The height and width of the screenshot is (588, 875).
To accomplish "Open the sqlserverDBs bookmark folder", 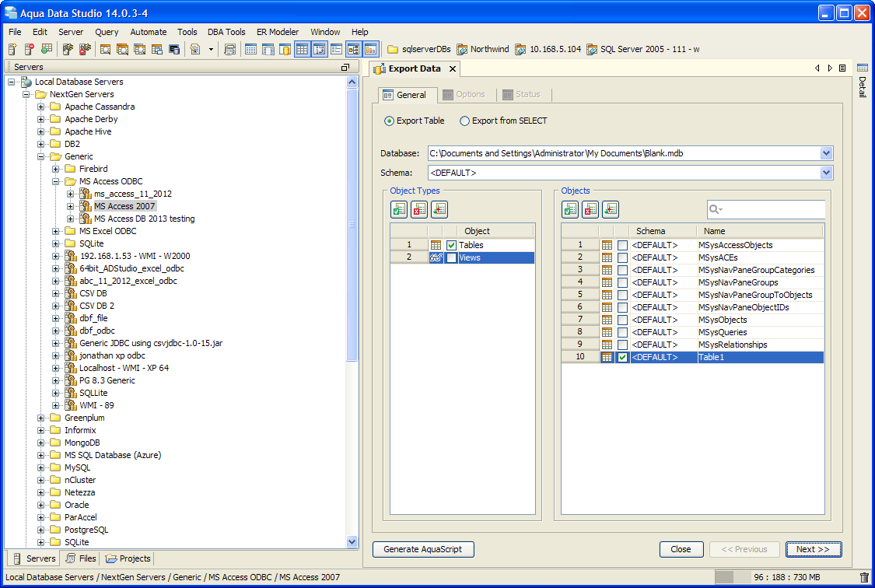I will 419,49.
